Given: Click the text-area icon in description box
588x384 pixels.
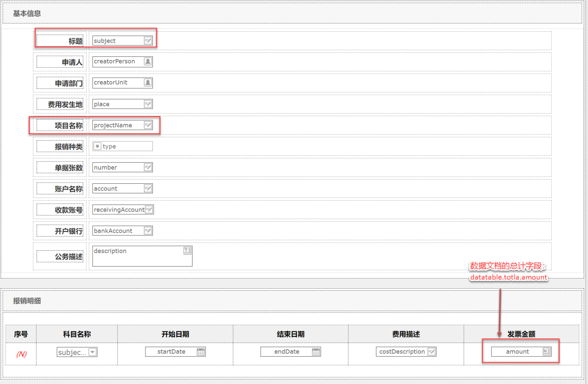Looking at the screenshot, I should pos(187,251).
